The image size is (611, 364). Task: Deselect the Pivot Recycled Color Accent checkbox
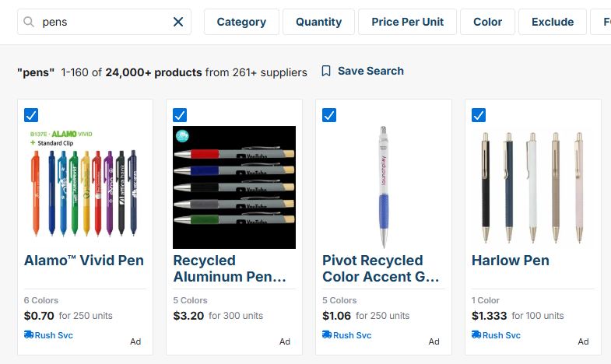[x=329, y=115]
